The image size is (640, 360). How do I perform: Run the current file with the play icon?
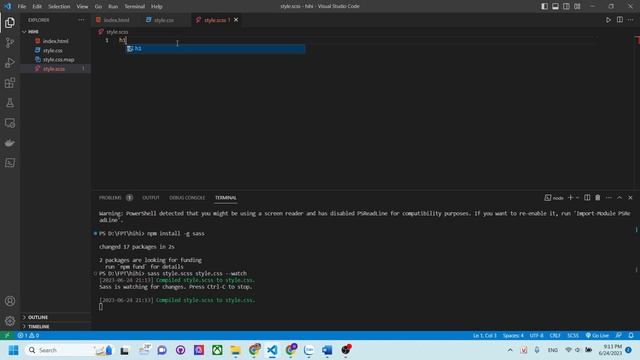tap(608, 20)
